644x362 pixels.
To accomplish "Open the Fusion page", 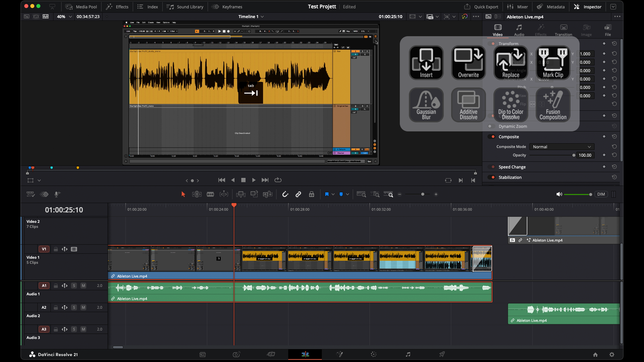I will tap(340, 354).
